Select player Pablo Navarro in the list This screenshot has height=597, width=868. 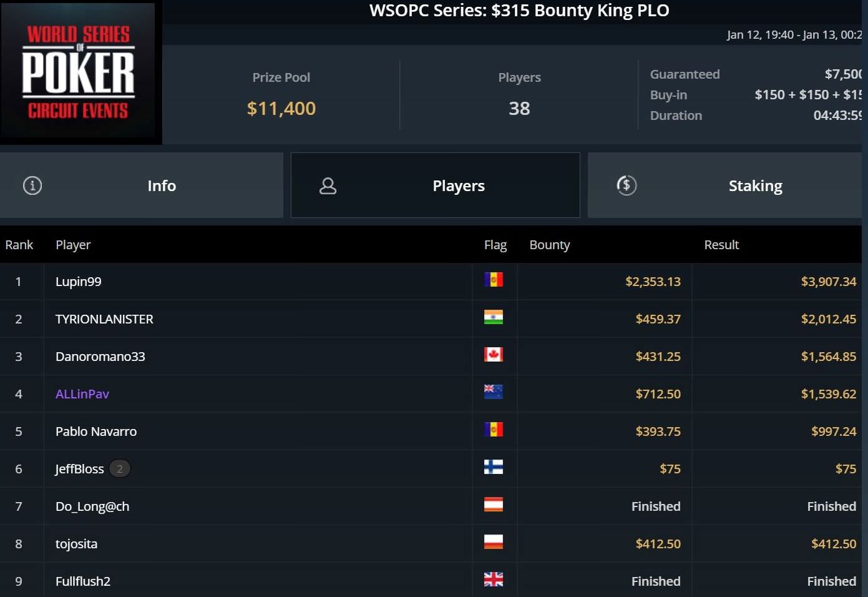point(96,432)
